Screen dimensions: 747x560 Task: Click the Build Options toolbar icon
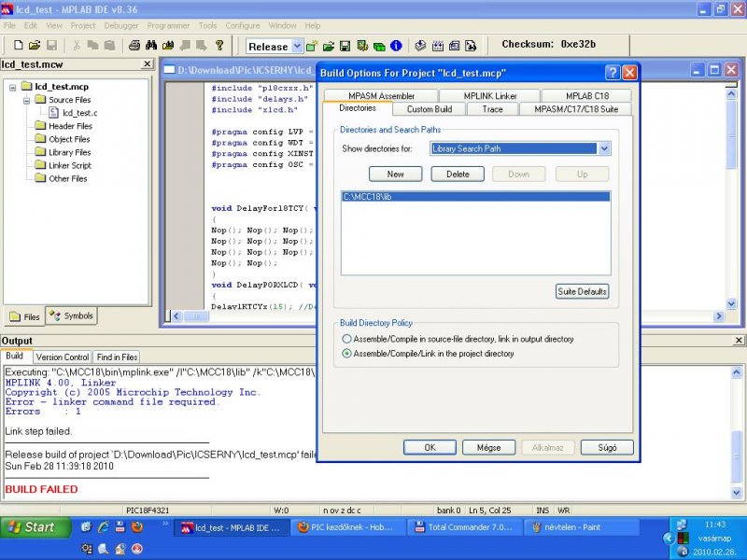pyautogui.click(x=362, y=46)
